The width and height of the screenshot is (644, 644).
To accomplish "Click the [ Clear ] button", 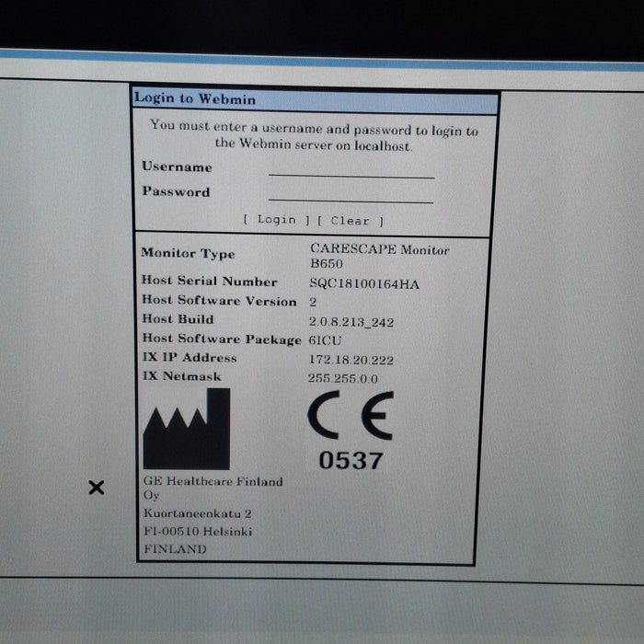I will tap(351, 221).
